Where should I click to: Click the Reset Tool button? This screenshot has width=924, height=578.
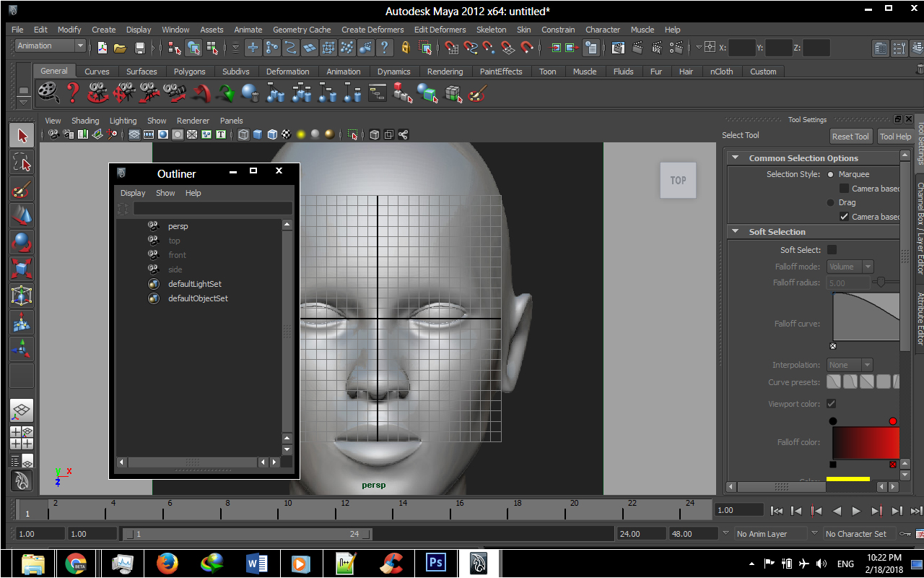[850, 137]
